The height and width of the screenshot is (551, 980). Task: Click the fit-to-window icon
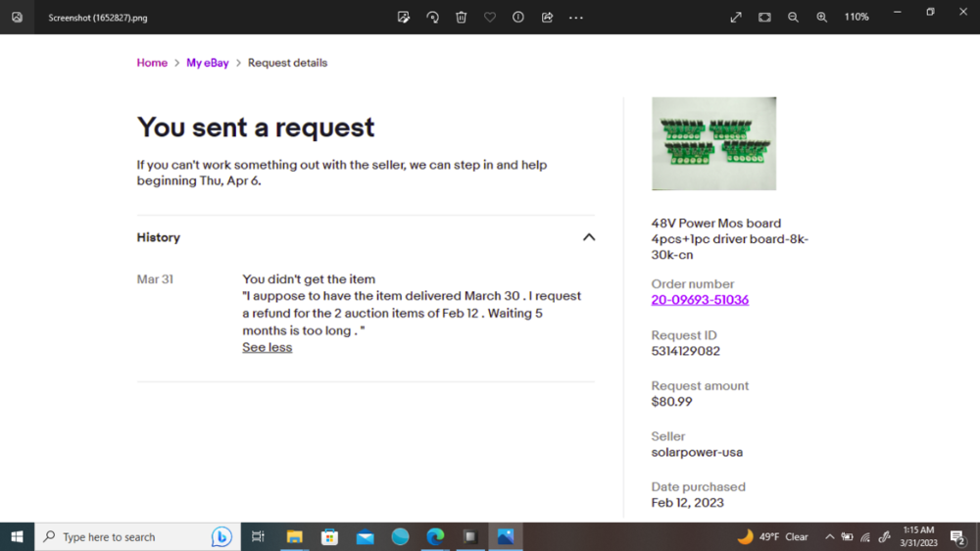[764, 18]
